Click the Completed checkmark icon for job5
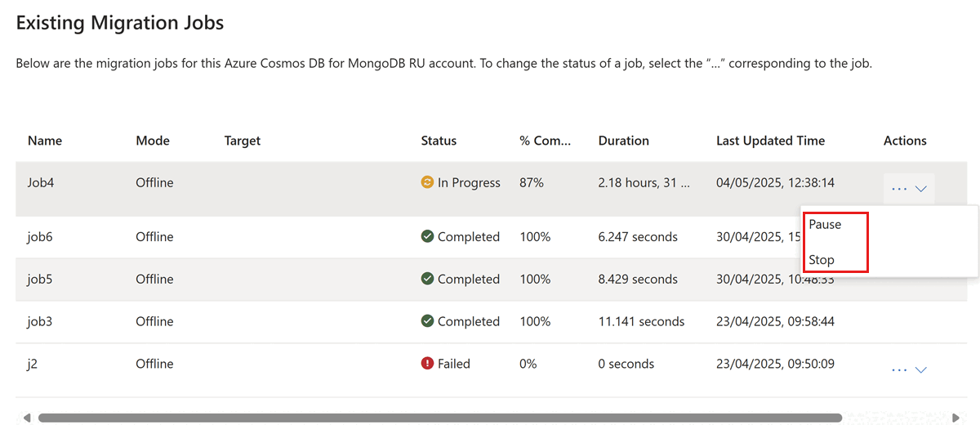Viewport: 980px width, 443px height. pyautogui.click(x=427, y=279)
